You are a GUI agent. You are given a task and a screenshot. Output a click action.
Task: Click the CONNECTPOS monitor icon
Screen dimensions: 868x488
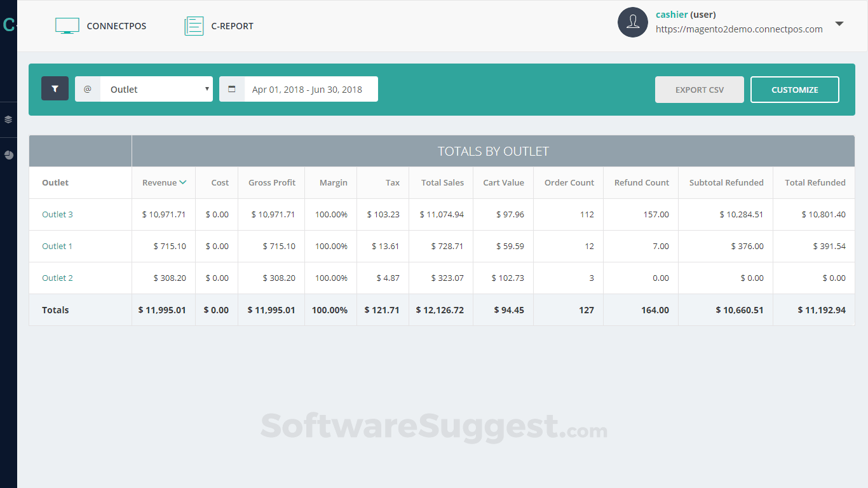[67, 24]
